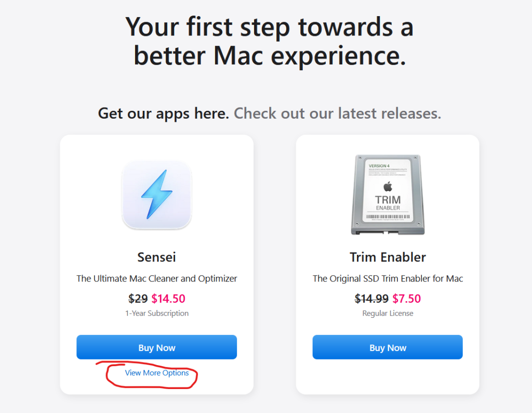Click the Trim Enabler sale price $7.50
Screen dimensions: 532x413
click(406, 299)
